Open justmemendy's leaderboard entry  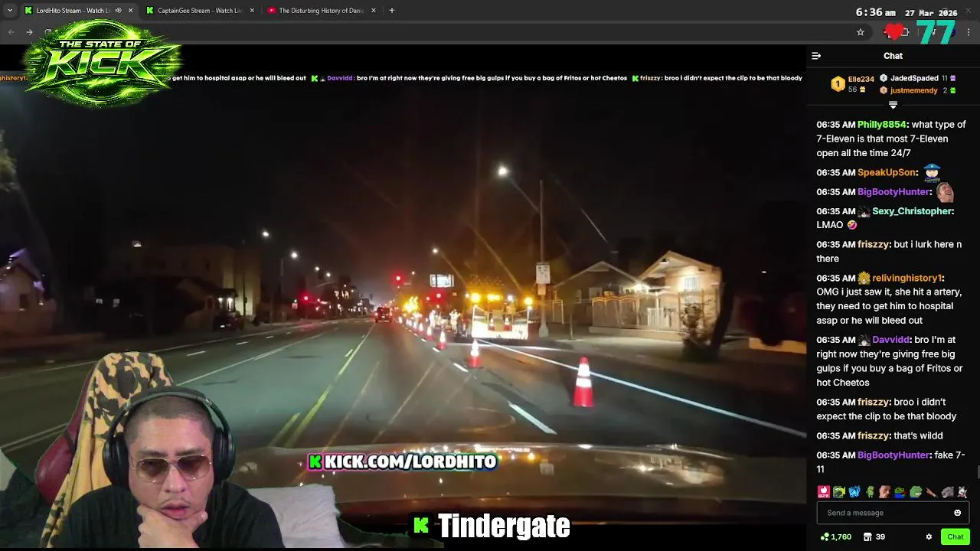click(x=917, y=90)
